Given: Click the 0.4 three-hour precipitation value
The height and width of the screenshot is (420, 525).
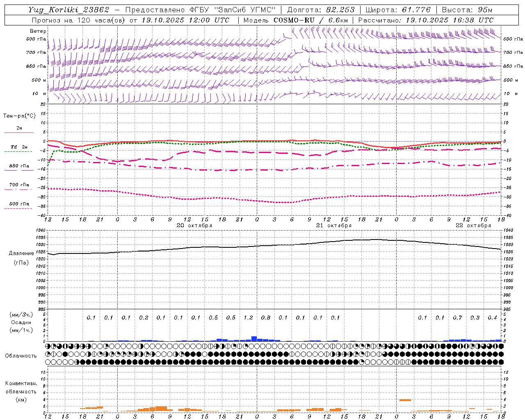Looking at the screenshot, I should coord(493,318).
